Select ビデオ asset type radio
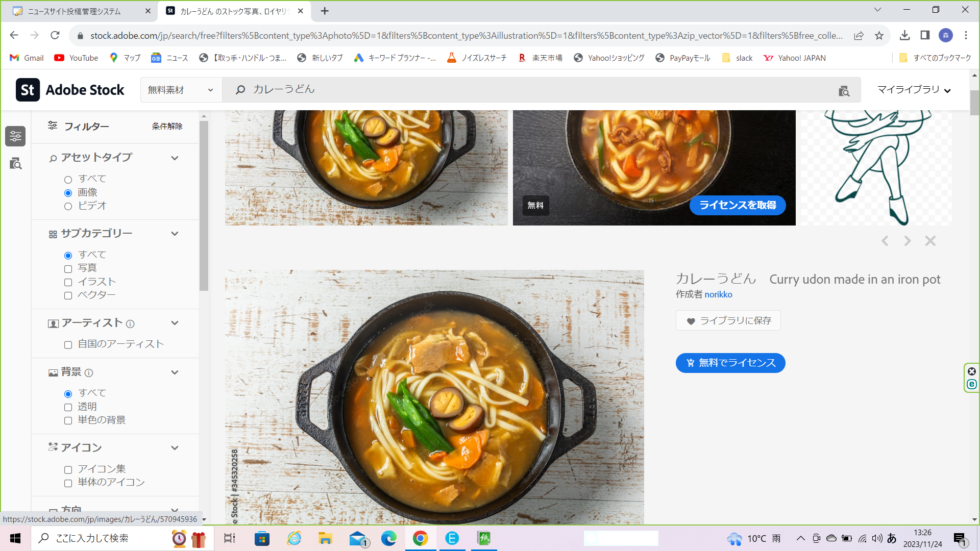 click(68, 206)
